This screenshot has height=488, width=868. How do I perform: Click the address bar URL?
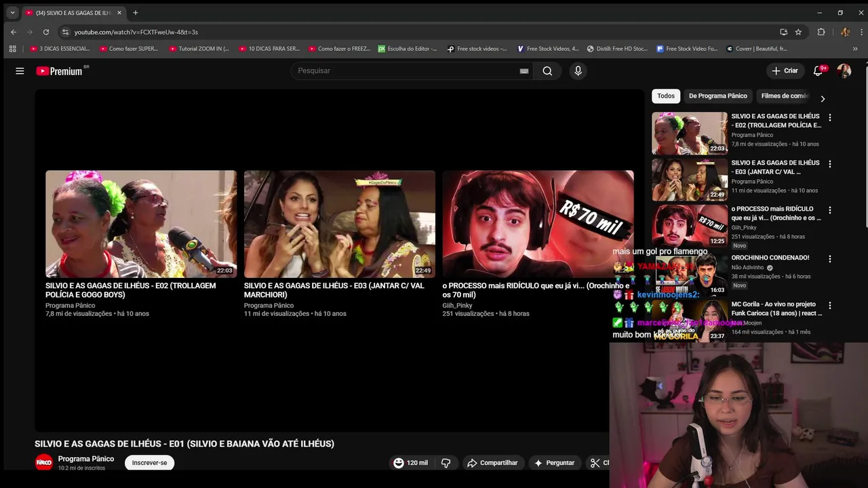click(x=136, y=32)
